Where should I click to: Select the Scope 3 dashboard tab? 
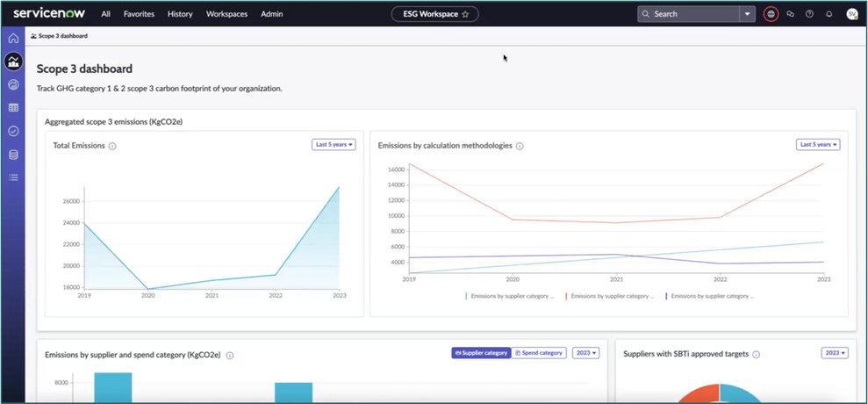click(59, 36)
